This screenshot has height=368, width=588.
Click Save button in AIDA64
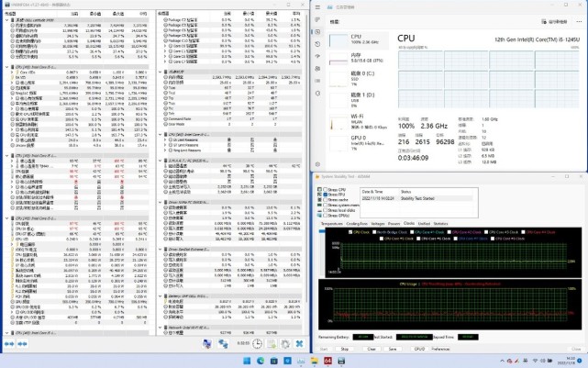pos(393,349)
